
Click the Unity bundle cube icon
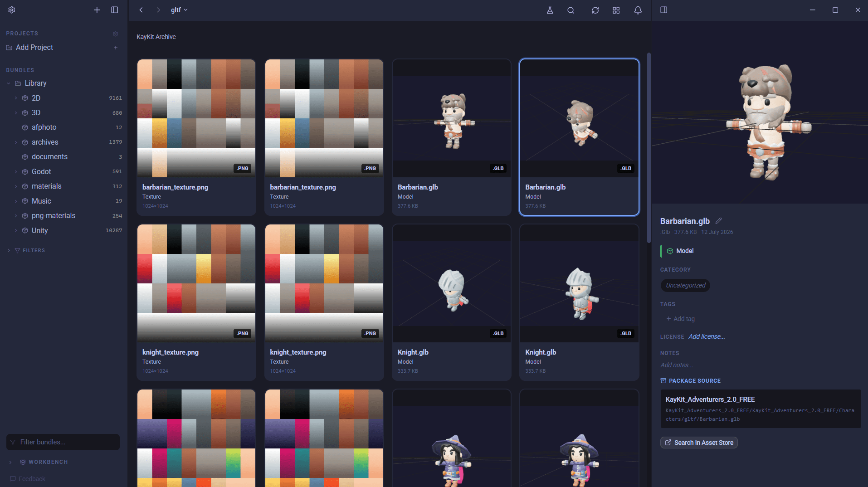point(25,230)
